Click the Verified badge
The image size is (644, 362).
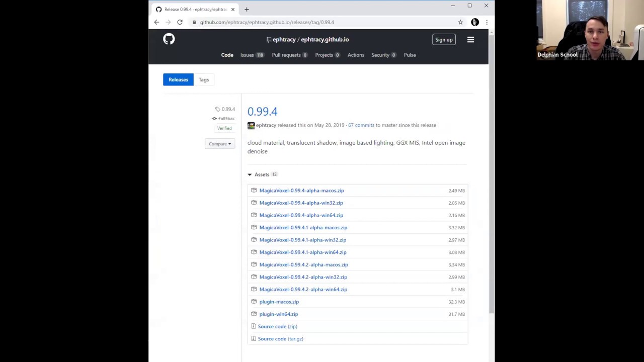click(224, 128)
